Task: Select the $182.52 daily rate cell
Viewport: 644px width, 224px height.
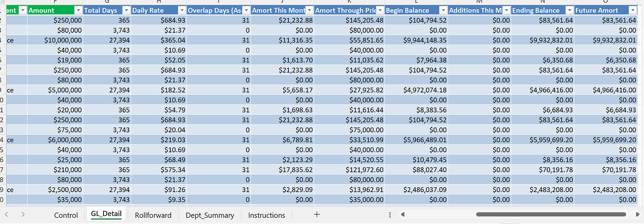Action: point(159,90)
